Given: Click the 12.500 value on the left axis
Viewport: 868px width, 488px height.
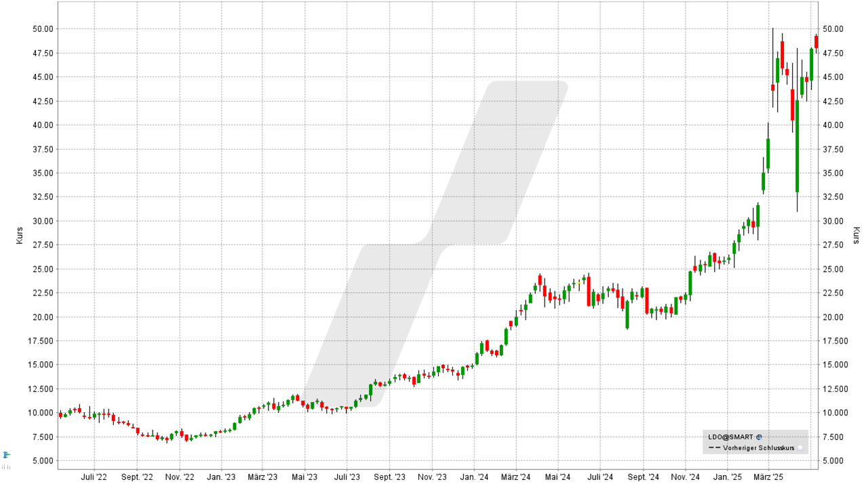Looking at the screenshot, I should pos(40,389).
